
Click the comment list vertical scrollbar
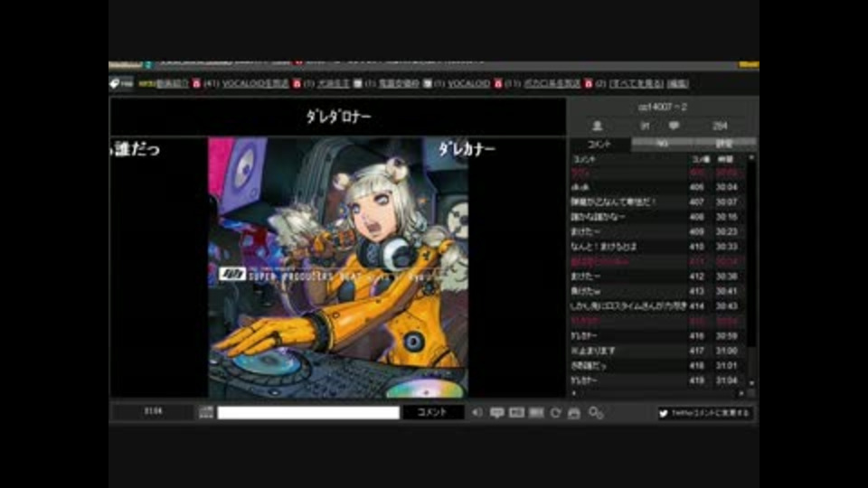pos(751,271)
